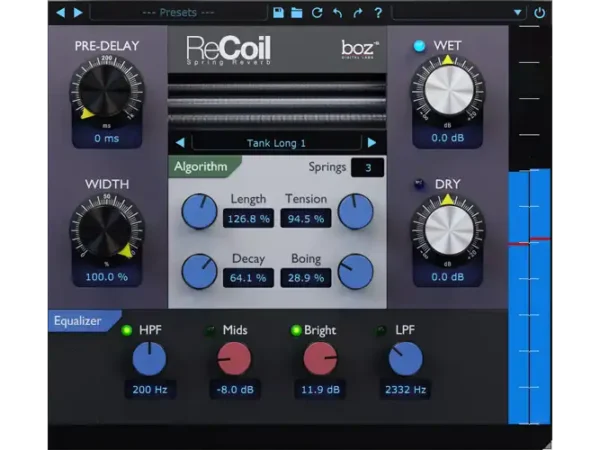Click the Length 126.8 % value
This screenshot has height=450, width=600.
[x=248, y=218]
